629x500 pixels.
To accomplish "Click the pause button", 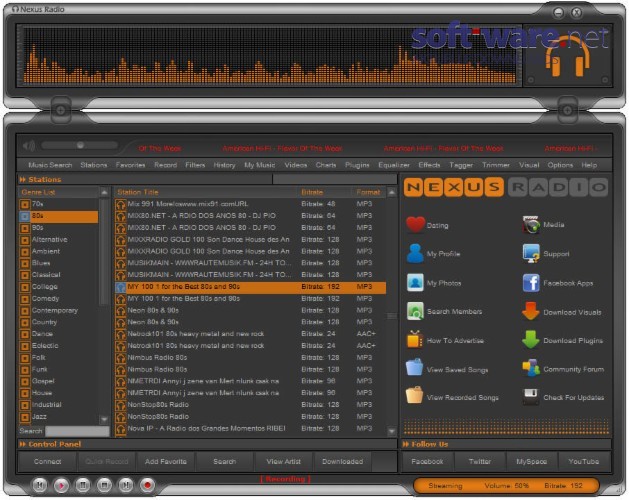I will [x=83, y=485].
